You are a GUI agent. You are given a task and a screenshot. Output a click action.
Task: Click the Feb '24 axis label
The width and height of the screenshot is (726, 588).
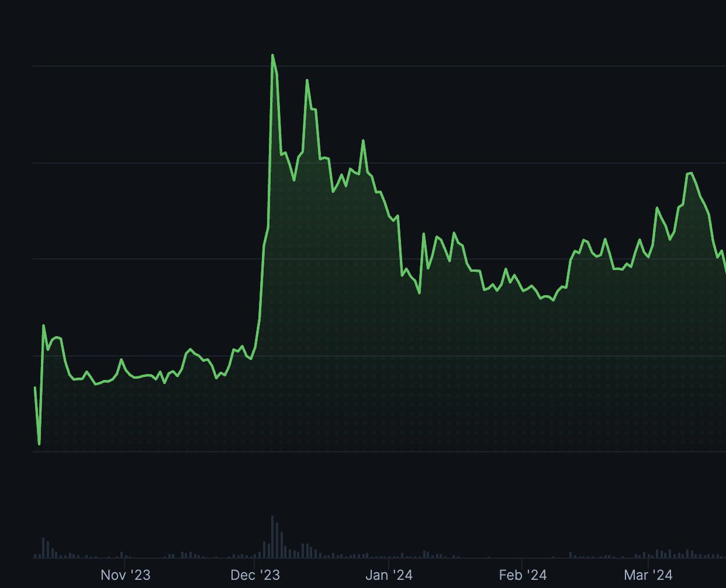[x=523, y=575]
